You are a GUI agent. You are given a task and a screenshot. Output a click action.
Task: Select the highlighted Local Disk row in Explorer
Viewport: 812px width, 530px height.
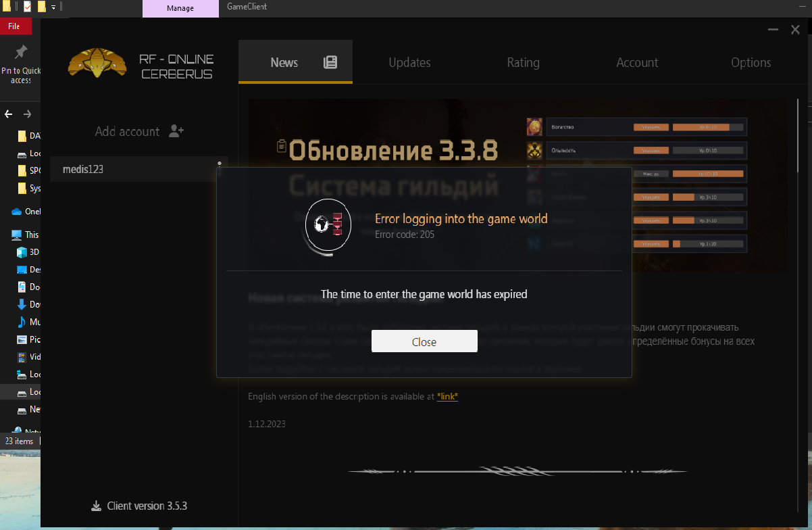(20, 392)
